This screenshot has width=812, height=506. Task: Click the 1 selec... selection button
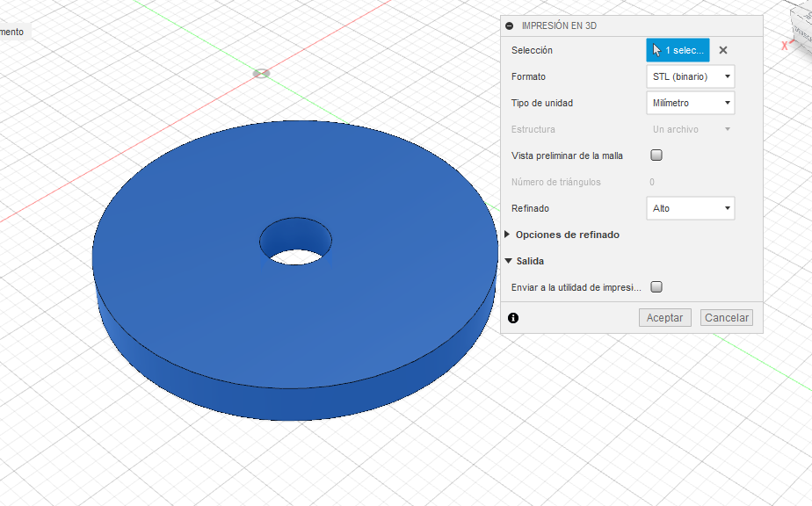pos(678,50)
